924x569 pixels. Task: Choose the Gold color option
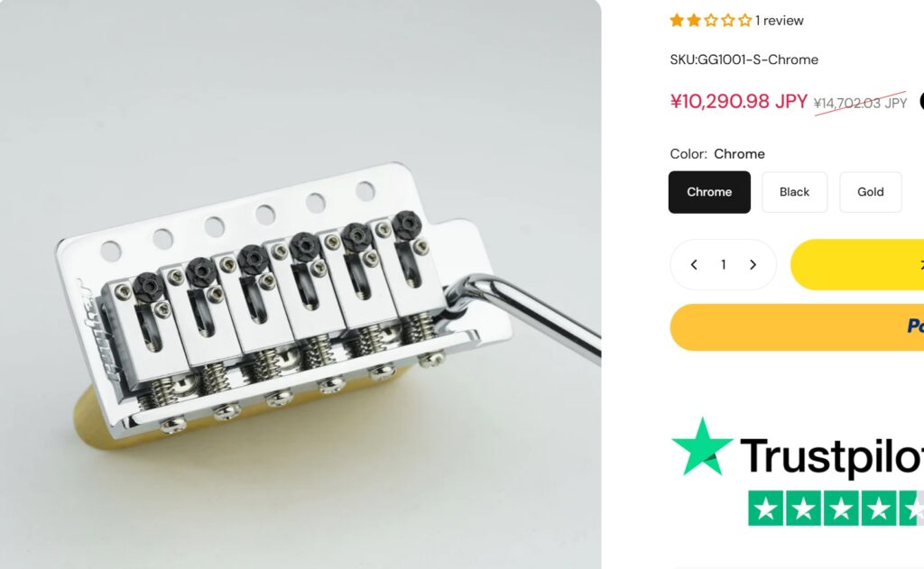point(871,192)
